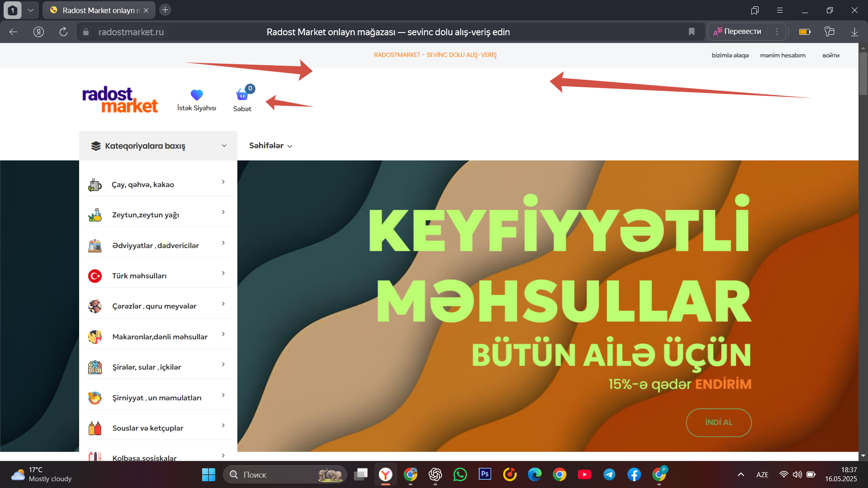
Task: Open WhatsApp from the taskbar
Action: [x=460, y=474]
